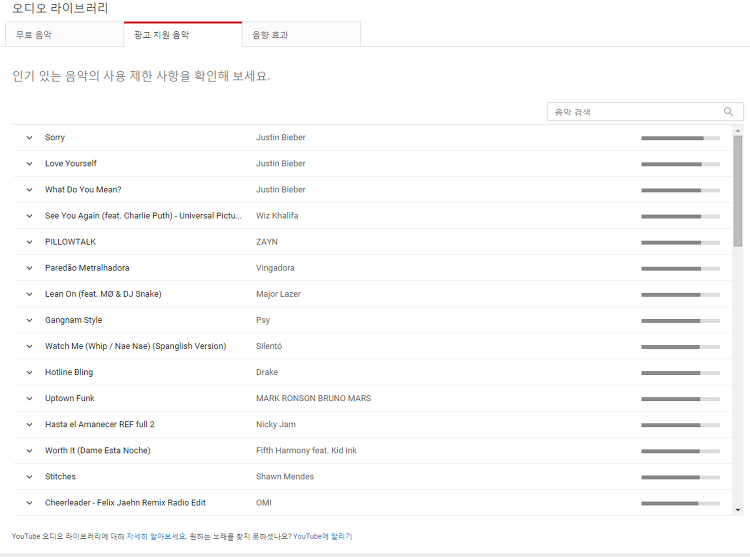Screen dimensions: 750x557
Task: Click artist Fifth Harmony feat. Kid Ink
Action: [306, 450]
